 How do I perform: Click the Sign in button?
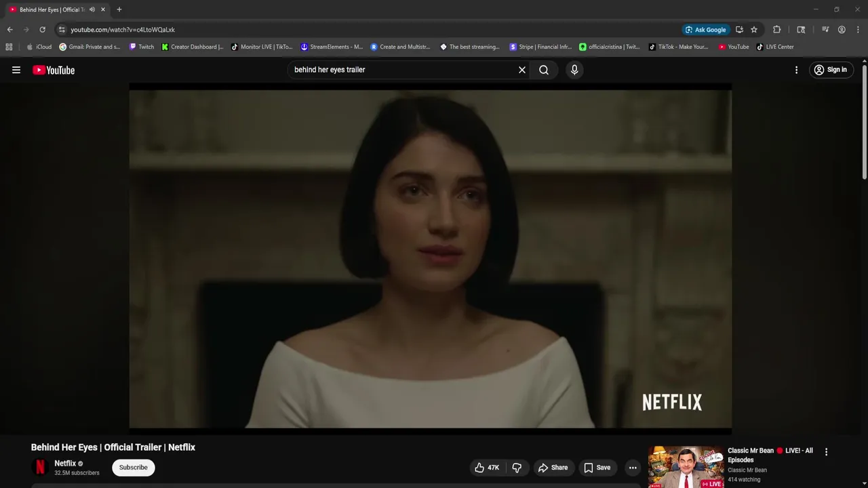click(831, 70)
